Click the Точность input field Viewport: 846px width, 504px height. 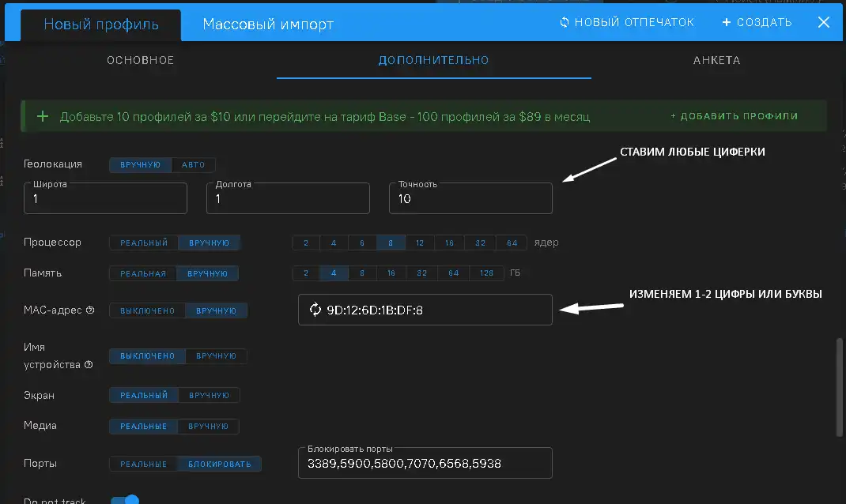pyautogui.click(x=470, y=198)
